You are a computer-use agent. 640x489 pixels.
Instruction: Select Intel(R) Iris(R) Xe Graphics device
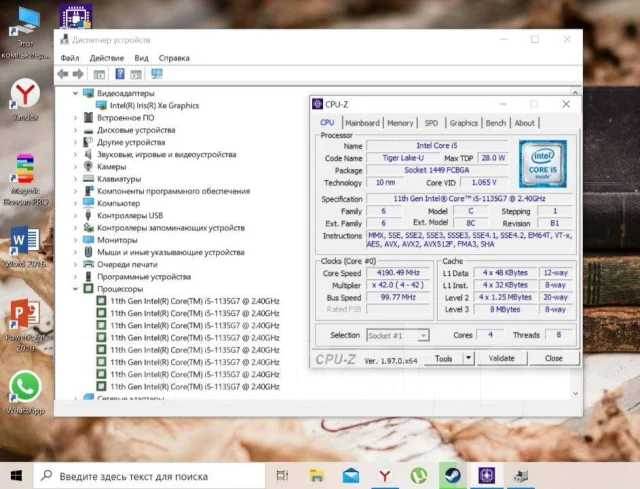tap(154, 105)
